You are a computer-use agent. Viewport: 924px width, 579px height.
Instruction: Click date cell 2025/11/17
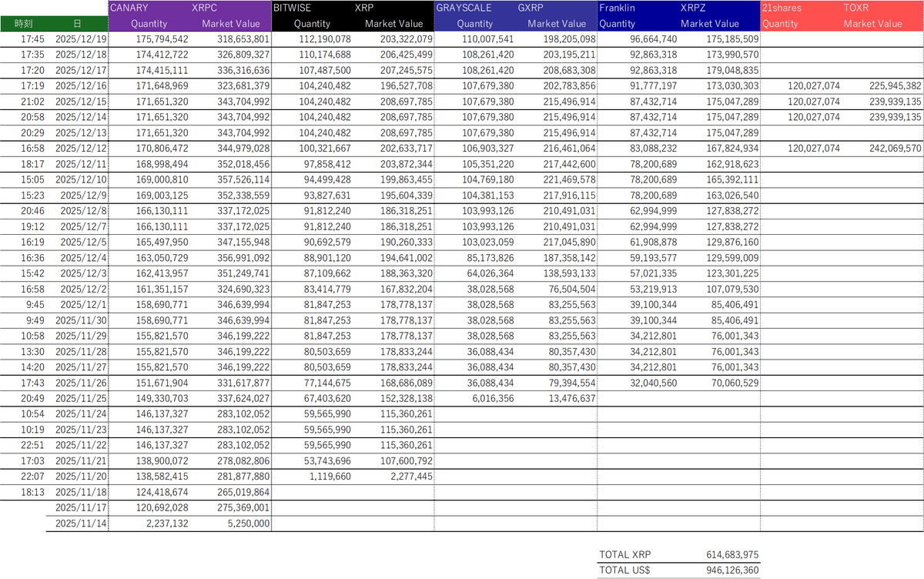[x=82, y=508]
